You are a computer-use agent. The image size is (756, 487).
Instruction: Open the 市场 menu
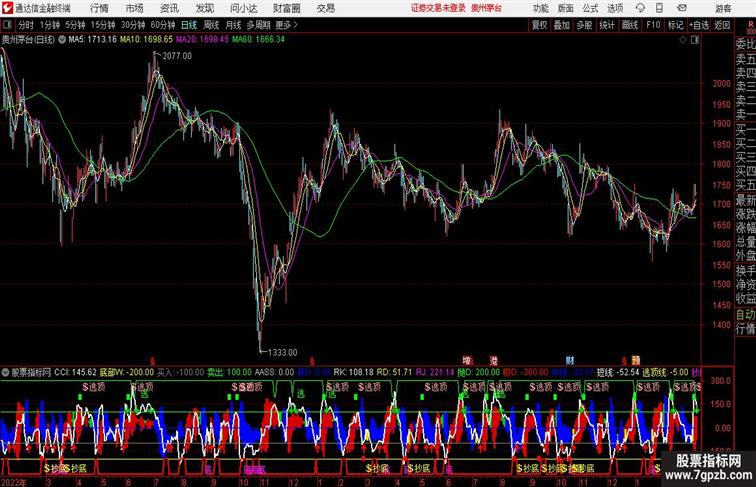pyautogui.click(x=135, y=8)
